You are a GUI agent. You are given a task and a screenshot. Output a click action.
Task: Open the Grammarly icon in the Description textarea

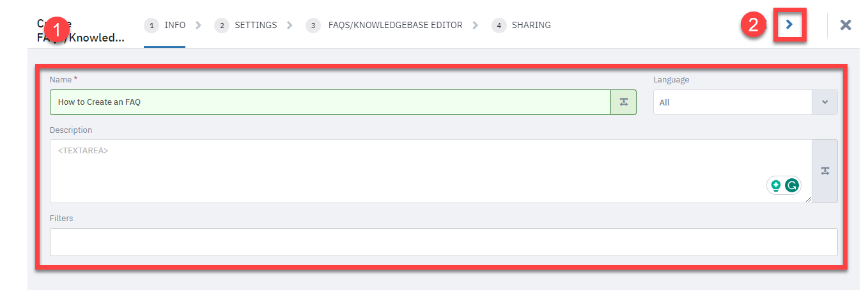tap(792, 185)
